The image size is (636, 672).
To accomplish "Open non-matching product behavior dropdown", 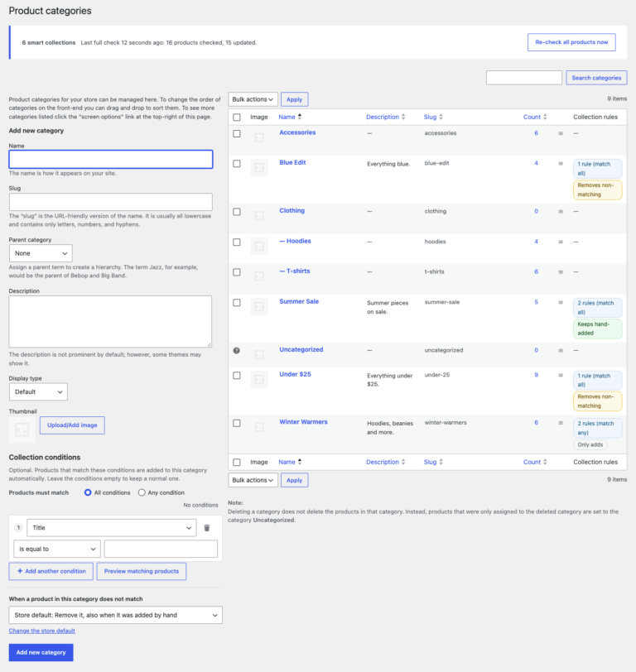I will [x=115, y=615].
